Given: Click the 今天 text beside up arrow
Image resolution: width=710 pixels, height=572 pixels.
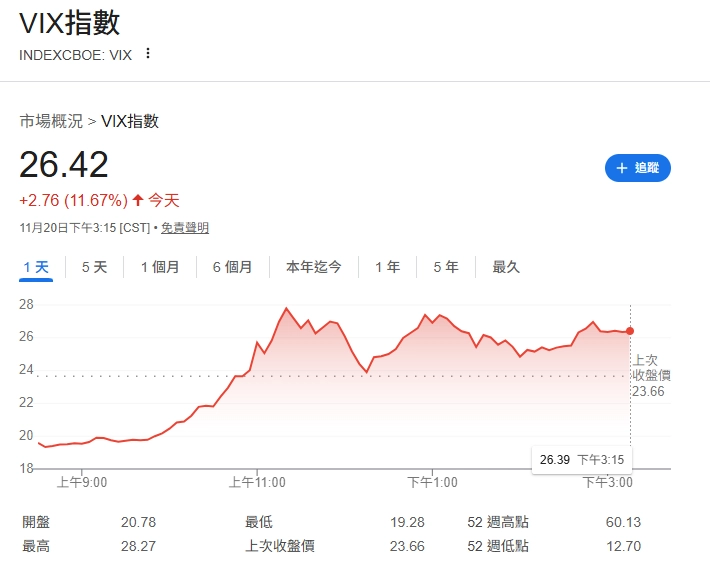Looking at the screenshot, I should point(164,200).
